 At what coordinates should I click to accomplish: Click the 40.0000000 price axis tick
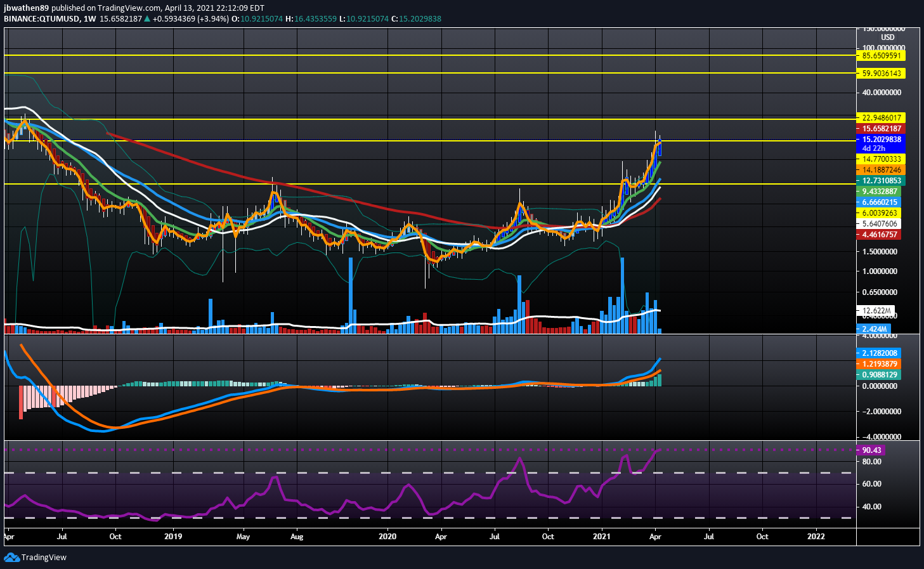pos(882,93)
